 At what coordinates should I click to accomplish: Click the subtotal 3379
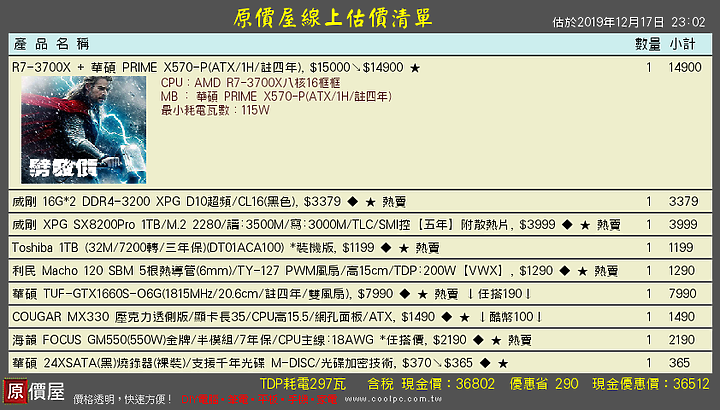(683, 202)
